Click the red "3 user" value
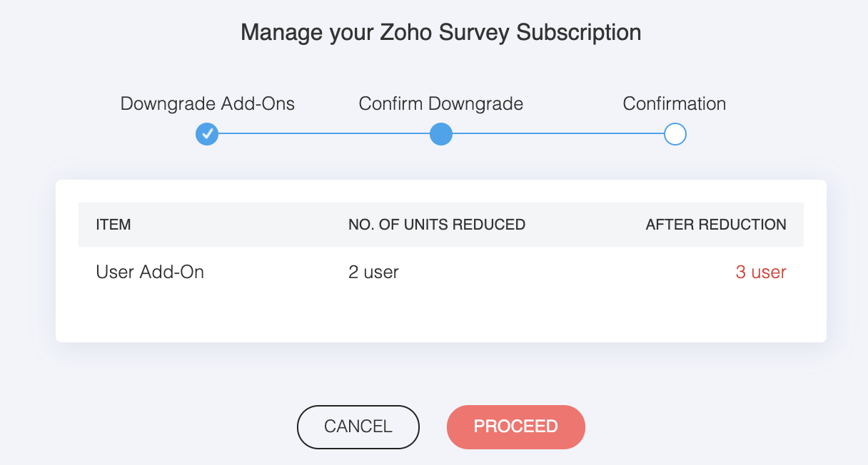 pyautogui.click(x=761, y=272)
